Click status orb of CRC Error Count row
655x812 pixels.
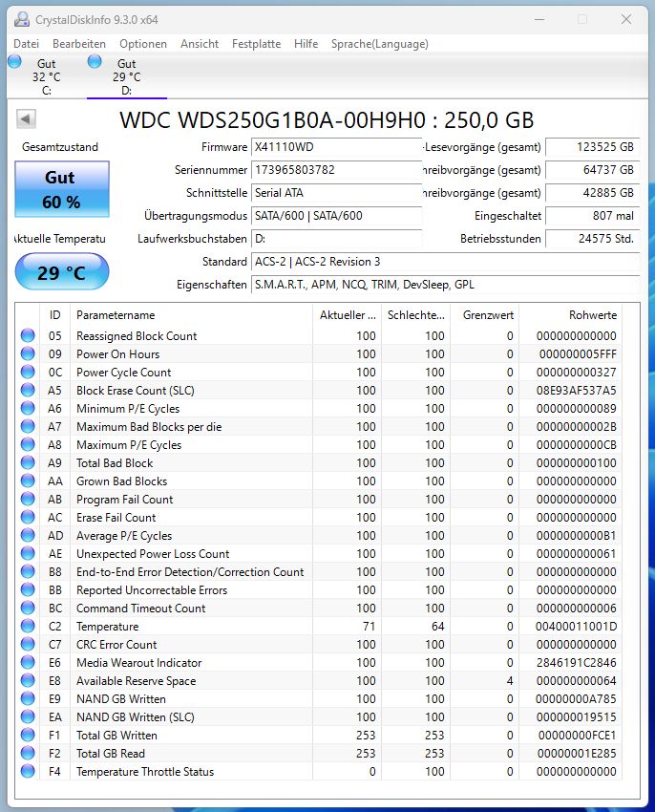point(28,644)
